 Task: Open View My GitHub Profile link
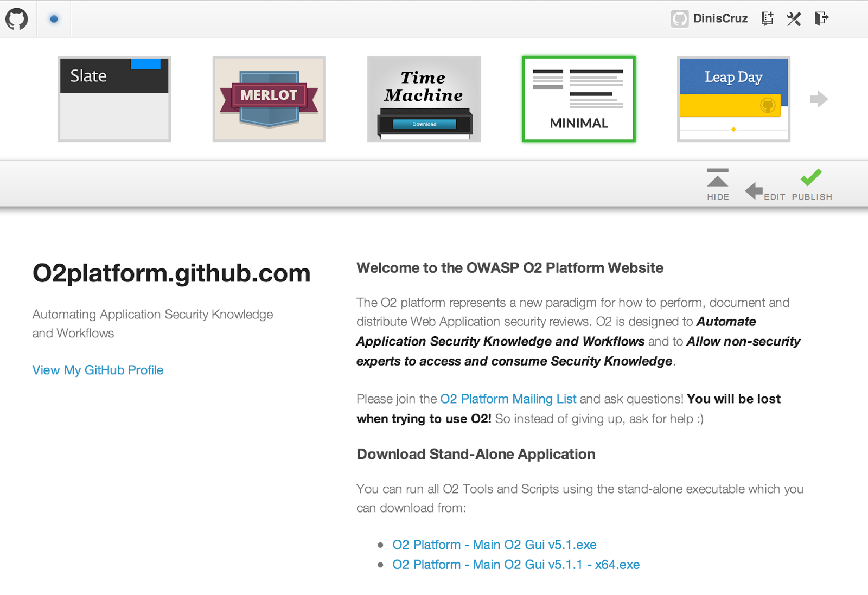point(98,370)
